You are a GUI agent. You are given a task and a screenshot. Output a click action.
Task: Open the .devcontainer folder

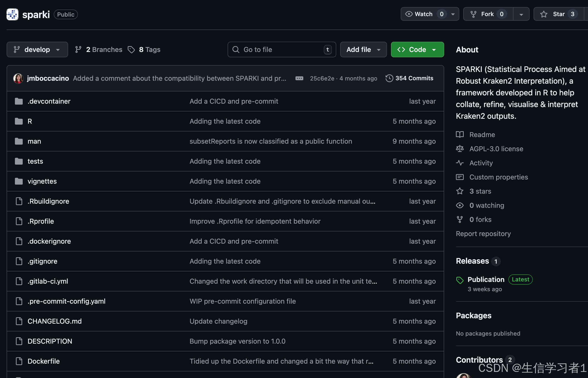tap(49, 101)
